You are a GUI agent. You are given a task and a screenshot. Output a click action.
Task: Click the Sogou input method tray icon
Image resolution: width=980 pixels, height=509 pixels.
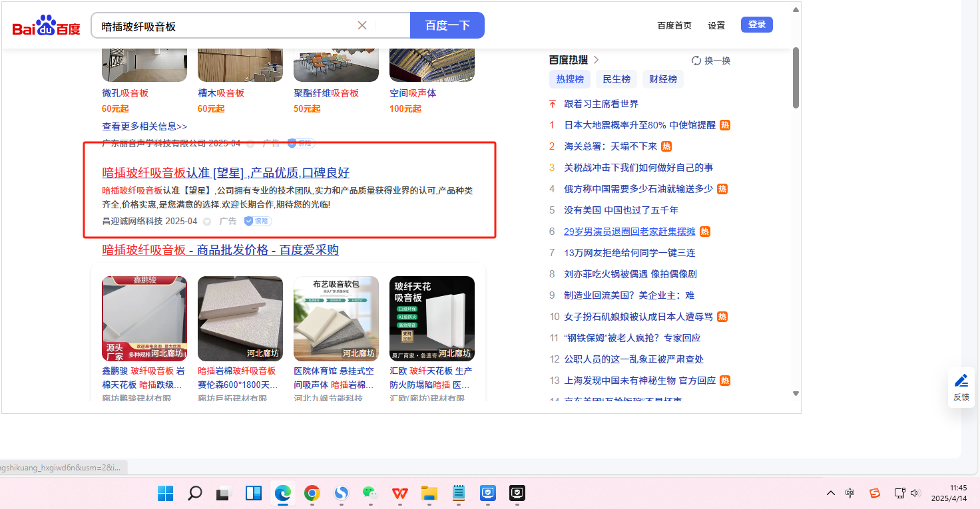tap(875, 493)
